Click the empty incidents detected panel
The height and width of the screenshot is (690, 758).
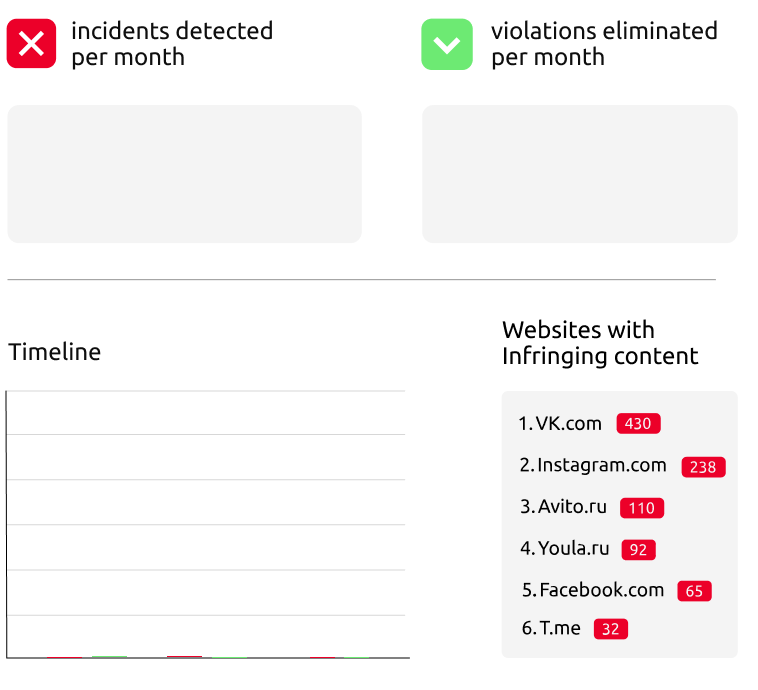(x=184, y=173)
